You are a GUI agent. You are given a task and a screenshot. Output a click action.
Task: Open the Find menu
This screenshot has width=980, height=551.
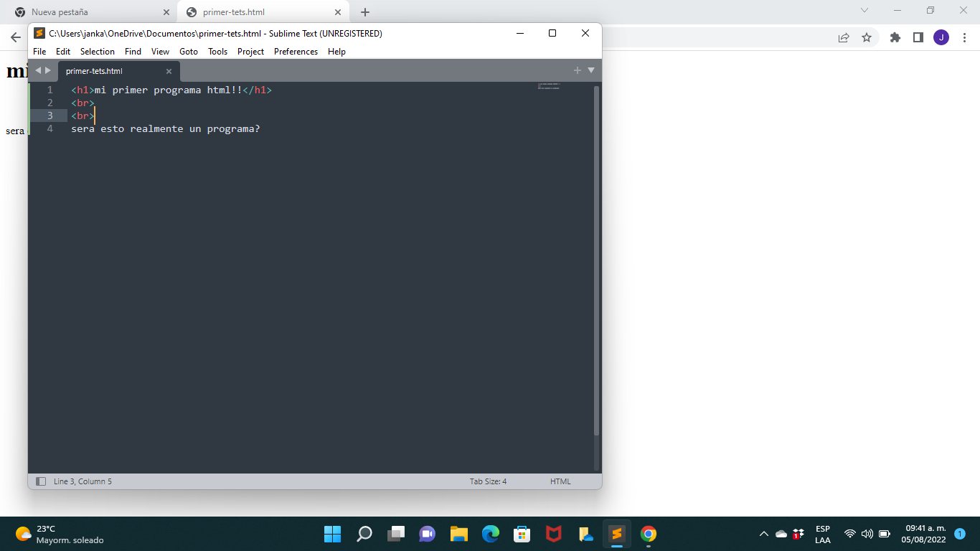coord(133,52)
